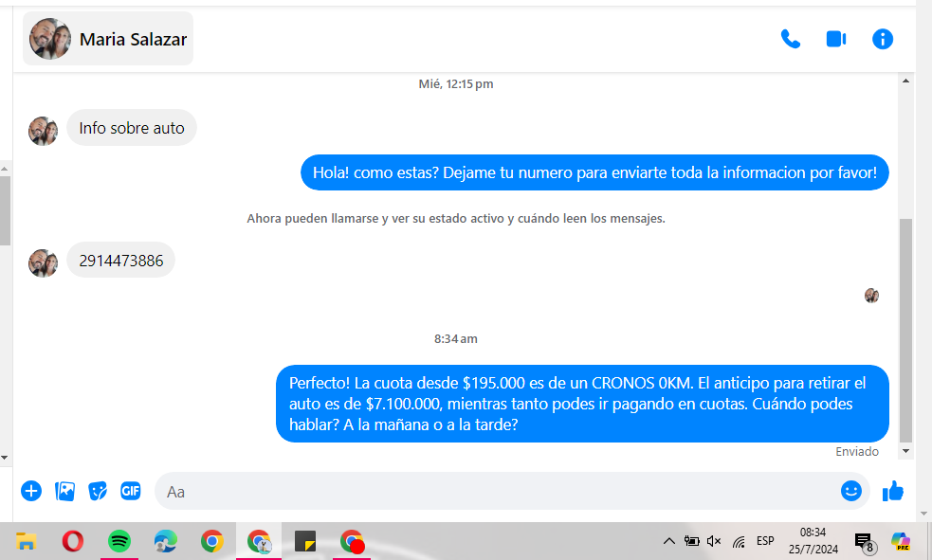Switch ESP keyboard language
This screenshot has width=932, height=560.
point(765,541)
